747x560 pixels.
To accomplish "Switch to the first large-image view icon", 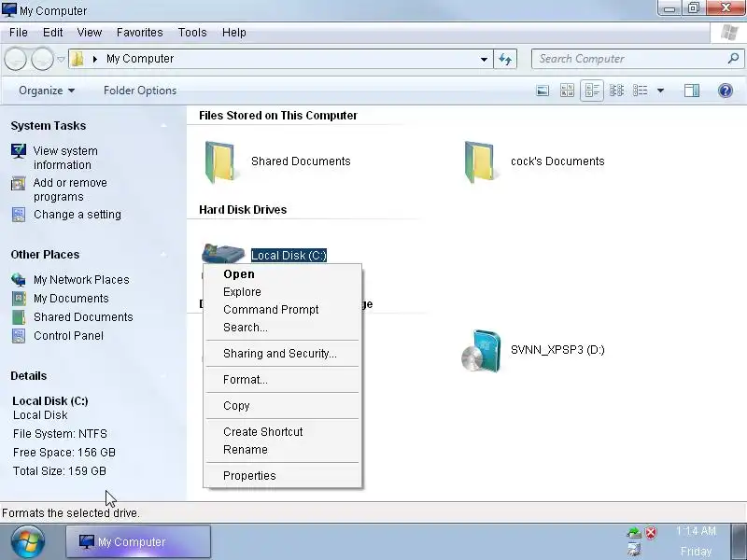I will (x=543, y=91).
